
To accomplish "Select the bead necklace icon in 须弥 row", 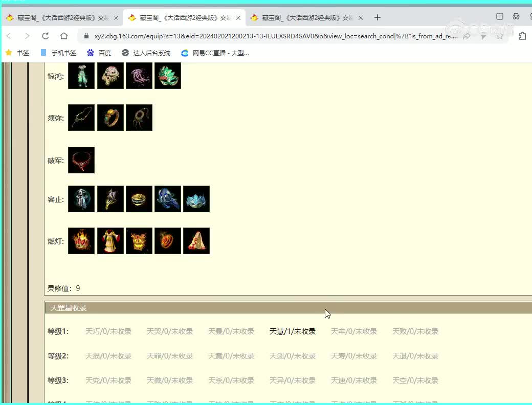I will click(81, 118).
